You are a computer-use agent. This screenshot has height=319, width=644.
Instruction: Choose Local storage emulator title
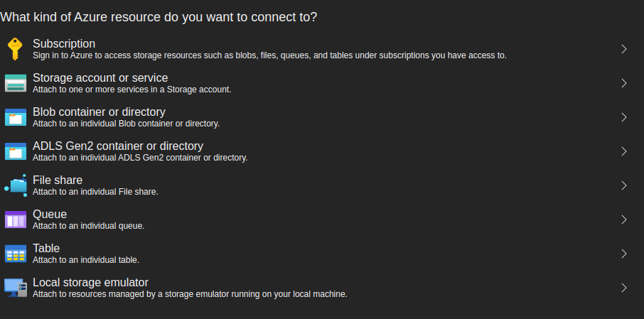pos(90,283)
